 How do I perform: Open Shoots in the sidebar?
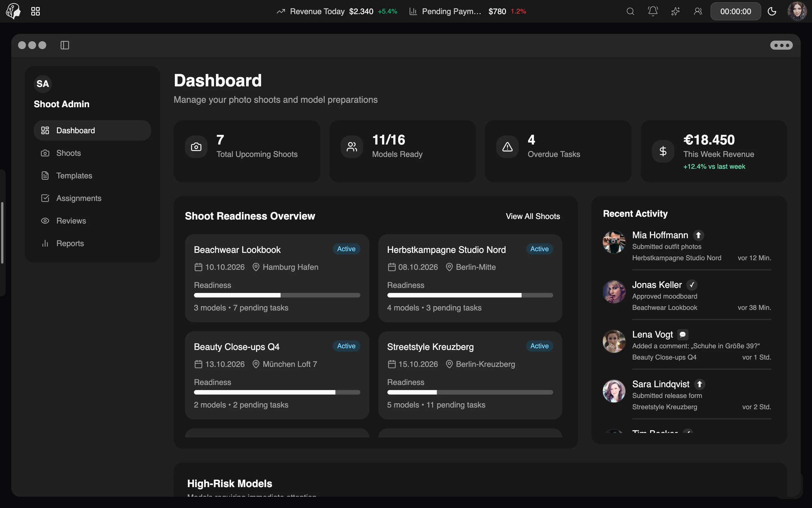[92, 153]
